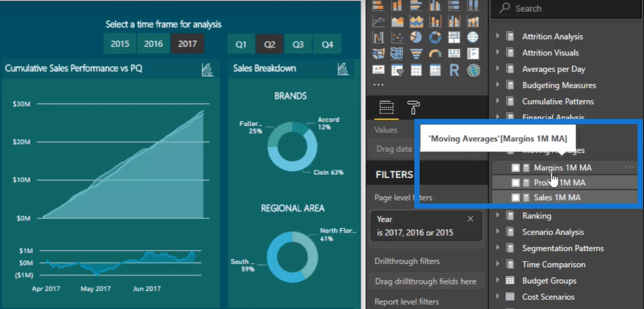This screenshot has height=309, width=644.
Task: Select the Q1 quarter slicer button
Action: pyautogui.click(x=241, y=44)
